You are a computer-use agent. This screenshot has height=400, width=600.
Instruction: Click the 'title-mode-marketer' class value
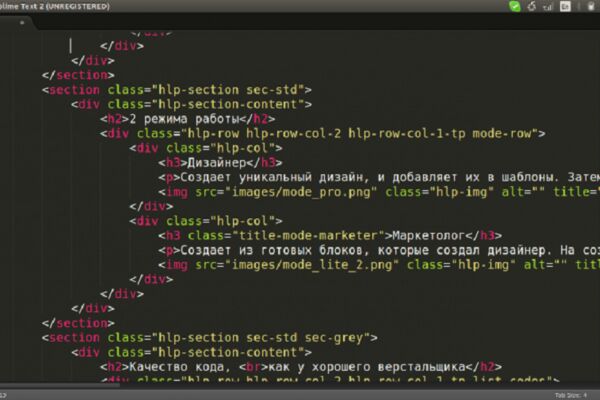point(308,235)
